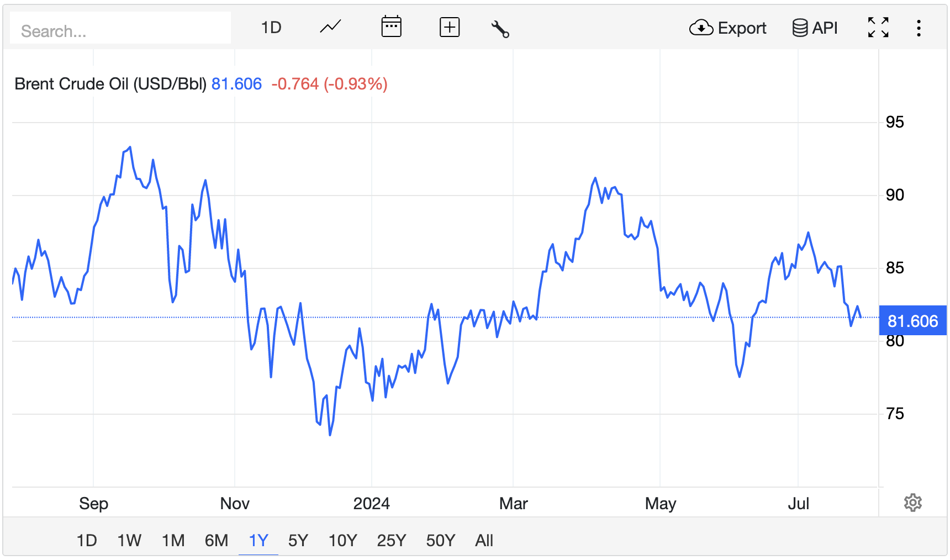Click the 75 price axis label
This screenshot has height=560, width=950.
[x=895, y=414]
